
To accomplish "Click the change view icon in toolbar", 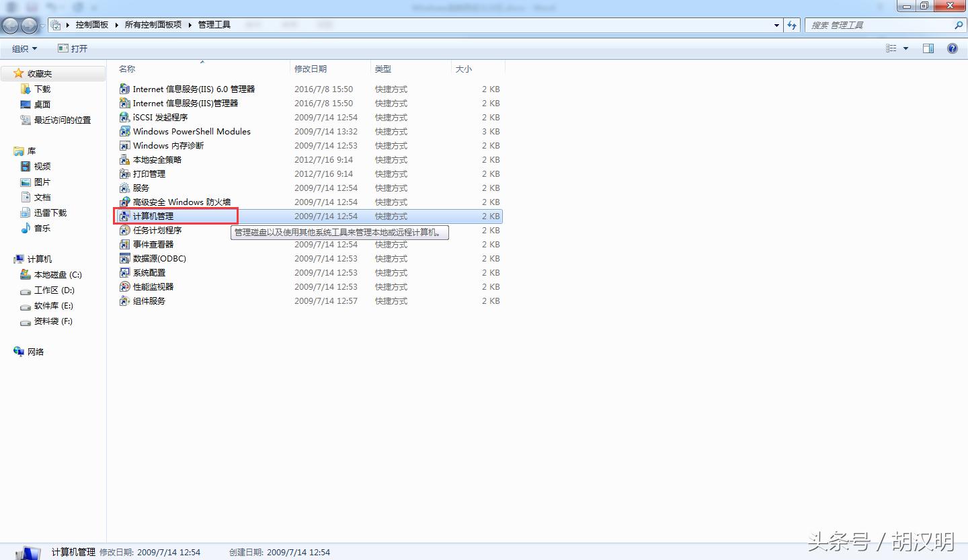I will click(891, 48).
